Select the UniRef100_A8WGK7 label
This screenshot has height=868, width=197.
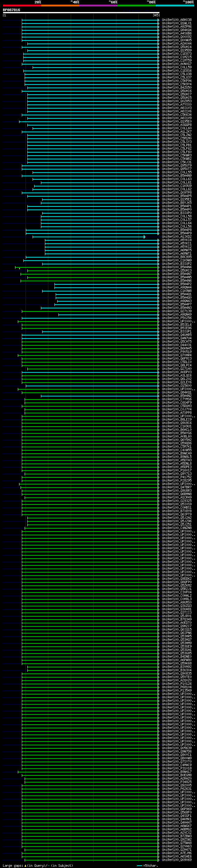pyautogui.click(x=176, y=826)
